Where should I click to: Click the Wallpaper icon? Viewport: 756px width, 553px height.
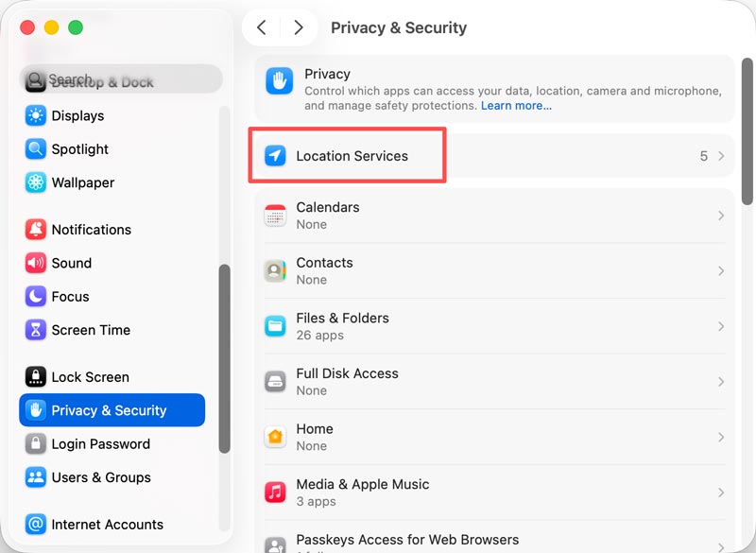point(35,182)
